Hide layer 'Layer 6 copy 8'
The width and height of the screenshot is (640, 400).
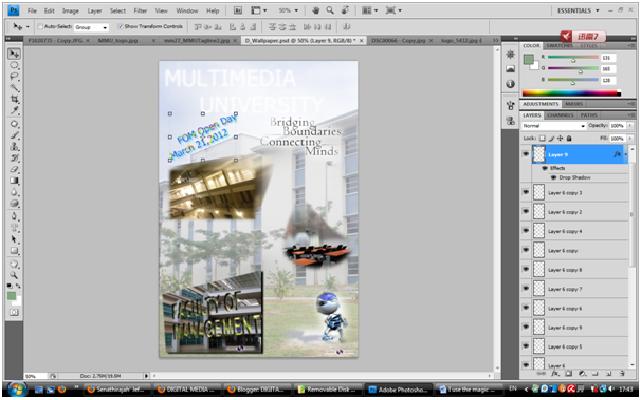click(526, 269)
